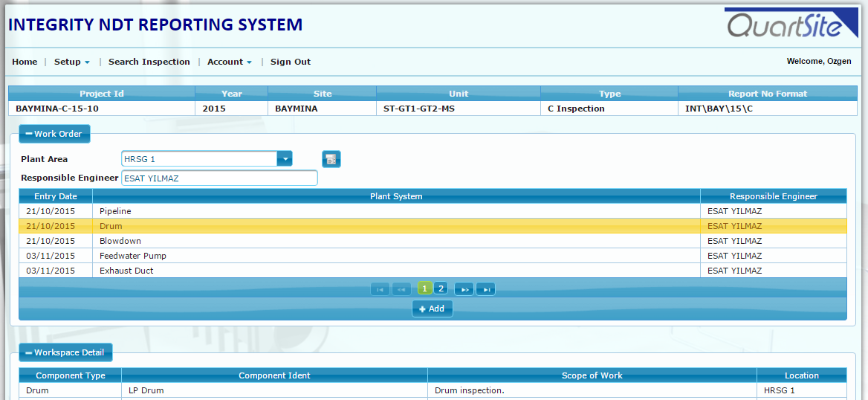Sign Out of the system

[x=291, y=62]
